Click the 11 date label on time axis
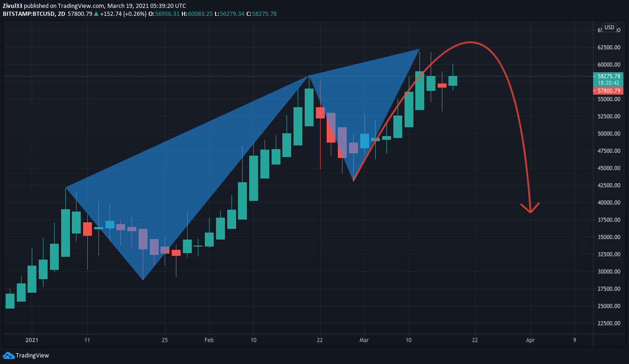The width and height of the screenshot is (629, 364). pyautogui.click(x=87, y=340)
